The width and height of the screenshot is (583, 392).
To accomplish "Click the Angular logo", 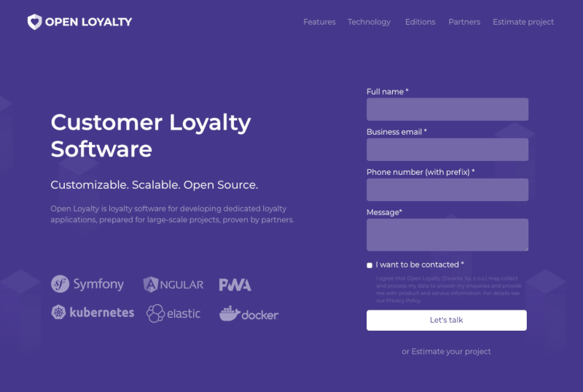I will coord(173,284).
